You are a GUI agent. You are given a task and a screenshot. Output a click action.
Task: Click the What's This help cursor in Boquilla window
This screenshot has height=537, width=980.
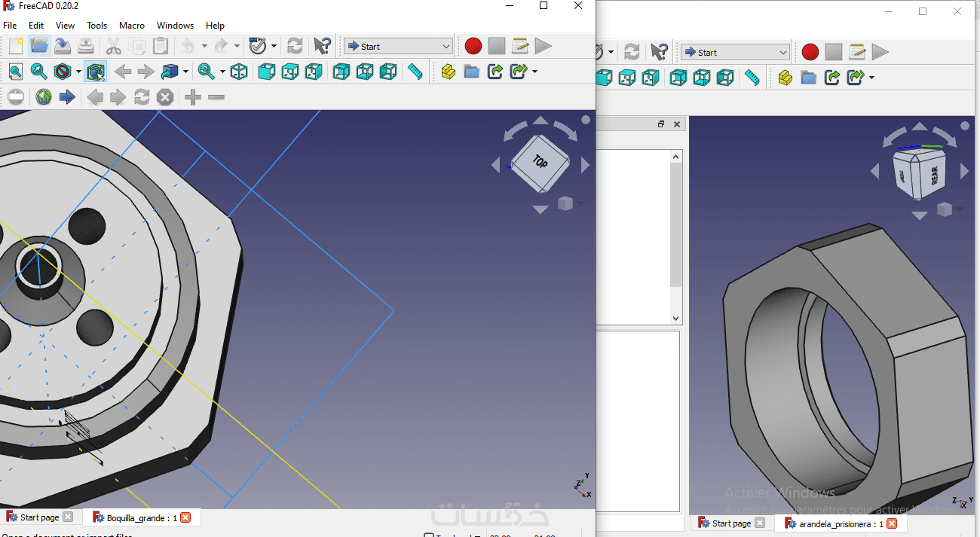point(322,46)
